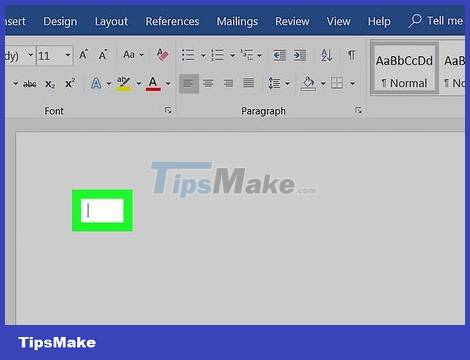Apply paragraph shading paint bucket
The image size is (470, 360).
(x=308, y=83)
